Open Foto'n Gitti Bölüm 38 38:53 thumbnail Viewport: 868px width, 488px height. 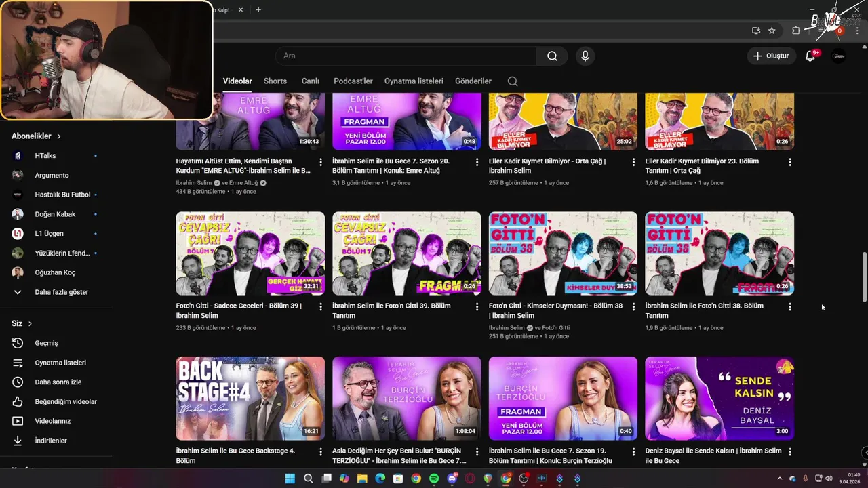point(563,253)
